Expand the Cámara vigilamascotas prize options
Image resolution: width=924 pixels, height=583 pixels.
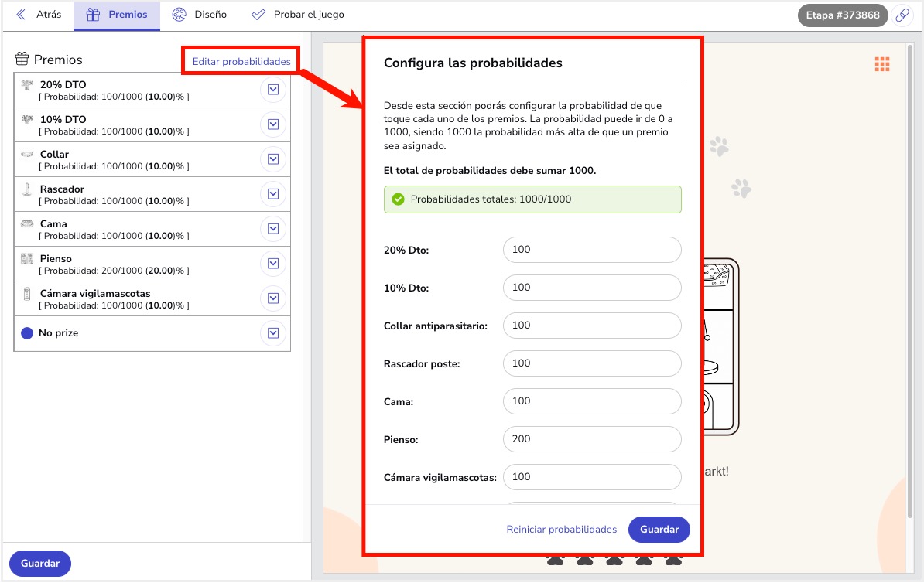click(273, 298)
